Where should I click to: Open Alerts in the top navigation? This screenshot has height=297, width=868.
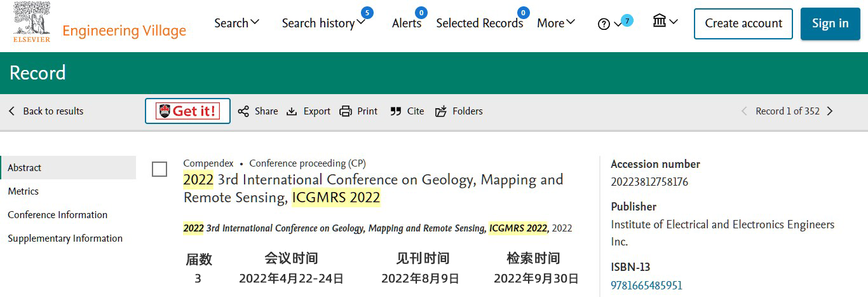click(x=407, y=23)
